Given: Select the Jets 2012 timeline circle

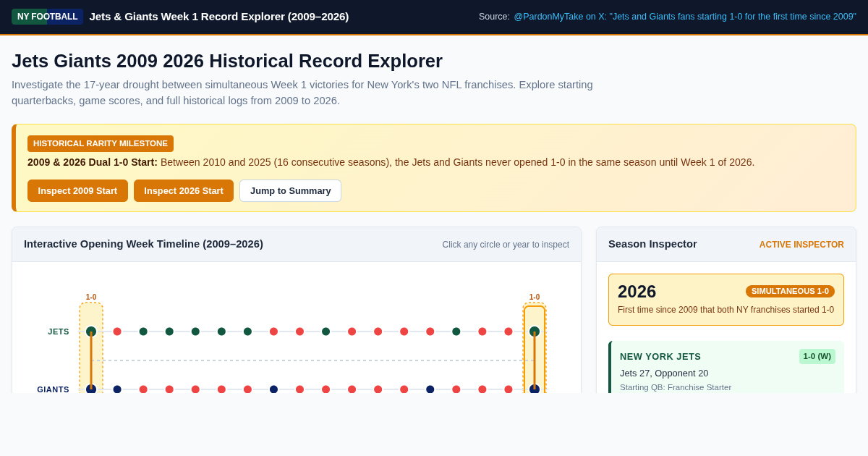Looking at the screenshot, I should coord(169,332).
